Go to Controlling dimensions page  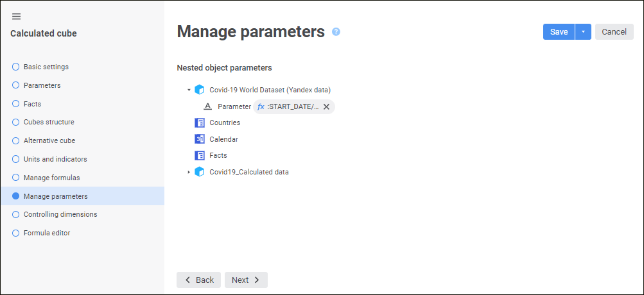[x=60, y=214]
